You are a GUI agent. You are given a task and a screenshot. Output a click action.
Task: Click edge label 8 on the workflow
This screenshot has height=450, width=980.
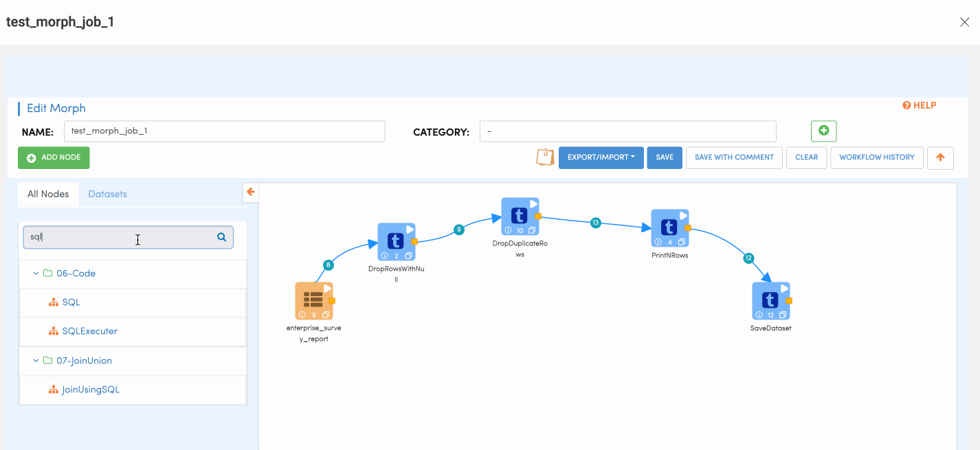tap(328, 265)
